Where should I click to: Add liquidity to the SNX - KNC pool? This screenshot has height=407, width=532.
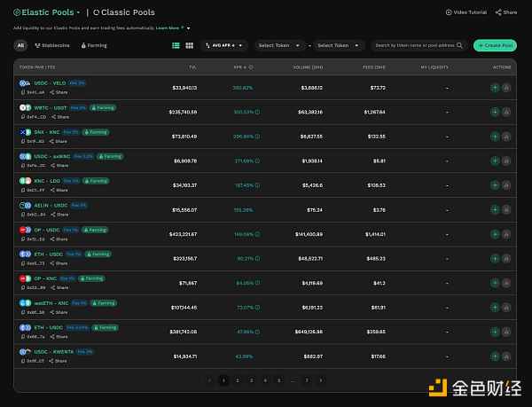click(x=495, y=137)
